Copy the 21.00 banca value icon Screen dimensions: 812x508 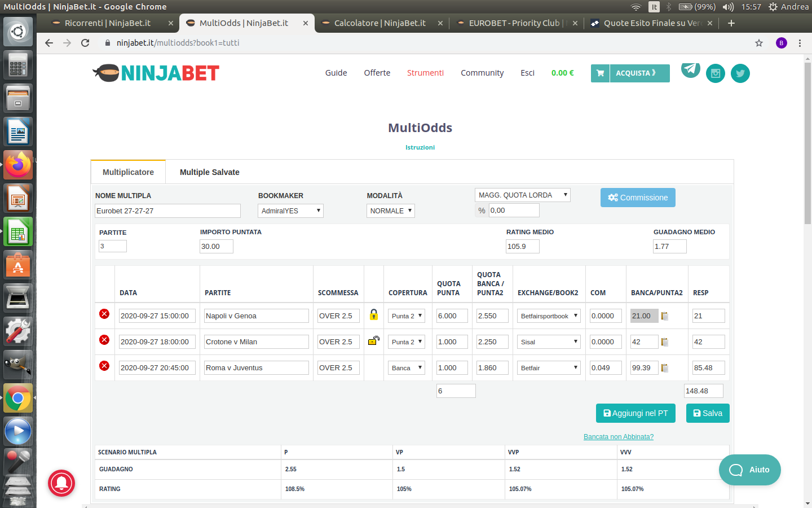click(665, 316)
